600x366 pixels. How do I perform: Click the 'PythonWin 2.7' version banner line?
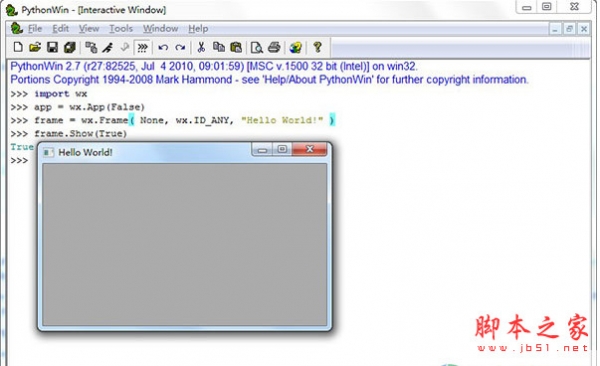214,67
